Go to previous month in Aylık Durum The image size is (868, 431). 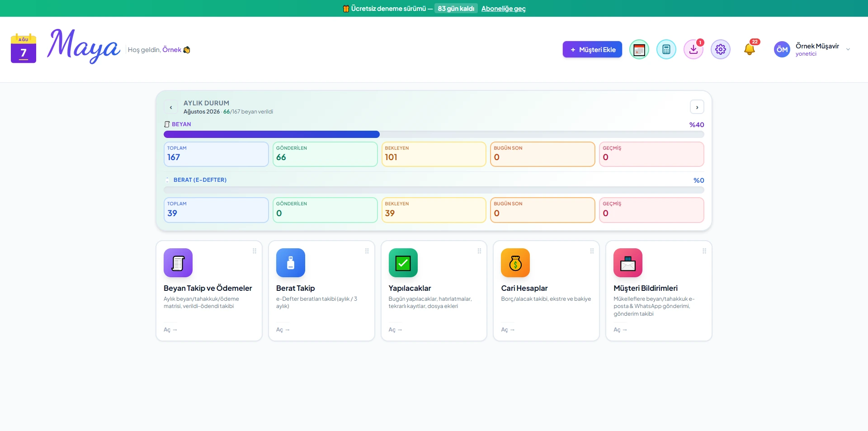[171, 107]
